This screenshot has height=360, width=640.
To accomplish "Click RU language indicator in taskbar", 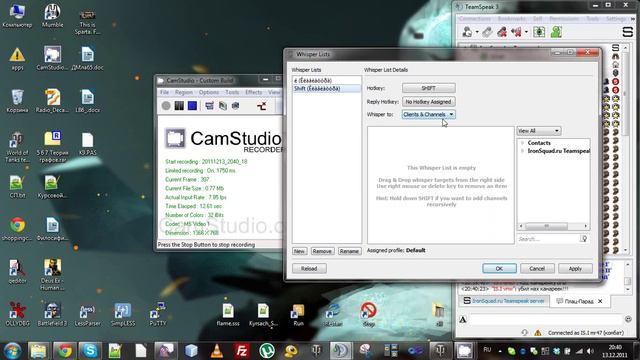I will [x=487, y=350].
